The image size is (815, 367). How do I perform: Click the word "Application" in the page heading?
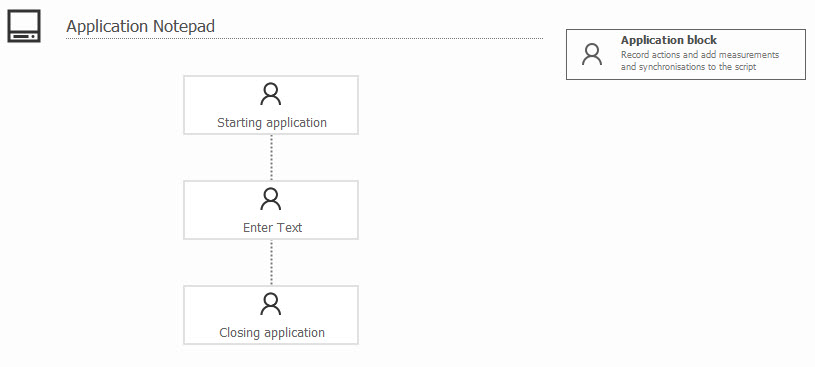click(x=108, y=27)
